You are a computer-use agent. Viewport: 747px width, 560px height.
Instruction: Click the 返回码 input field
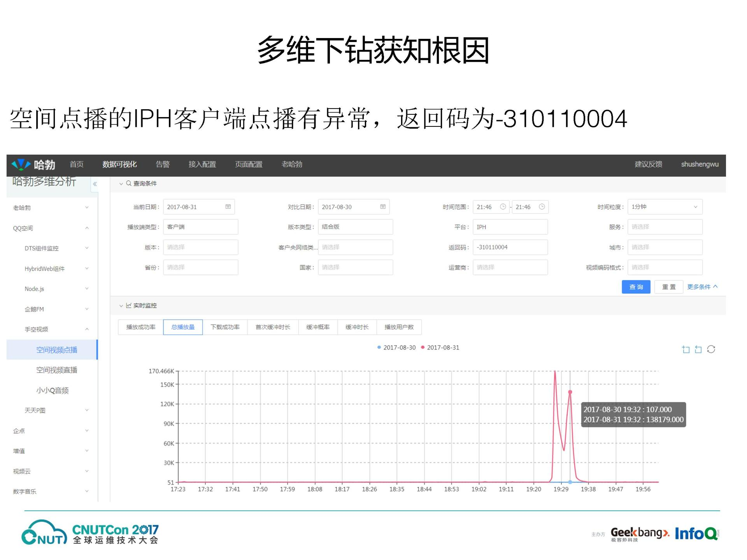pos(510,247)
